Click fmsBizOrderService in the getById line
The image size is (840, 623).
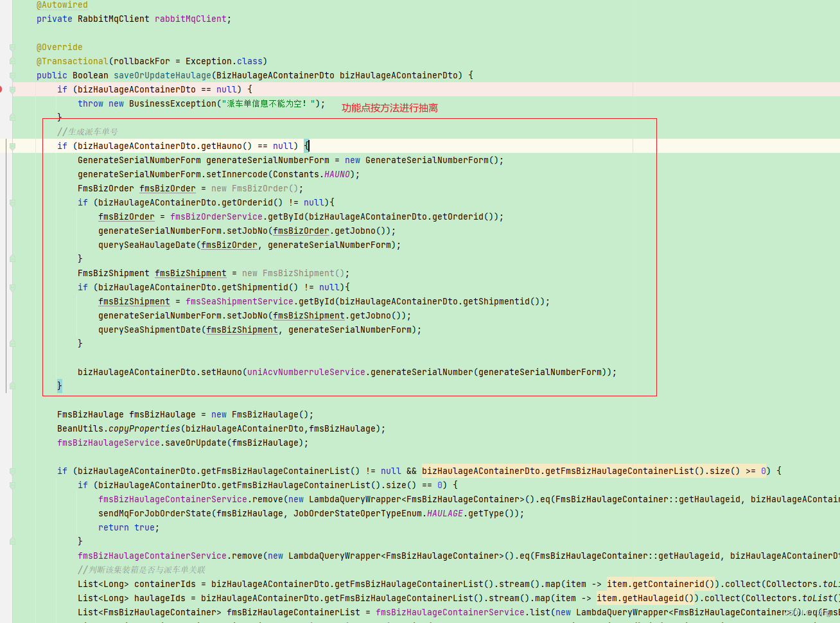coord(216,216)
